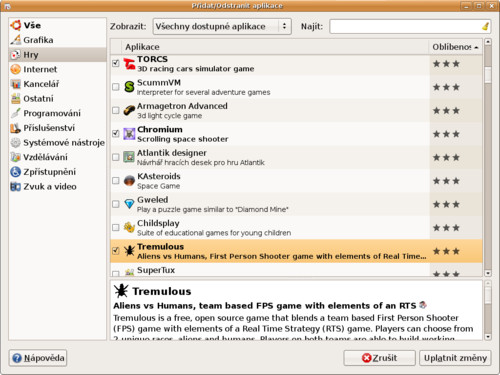This screenshot has height=375, width=500.
Task: Click the Kancelář chart icon
Action: (16, 84)
